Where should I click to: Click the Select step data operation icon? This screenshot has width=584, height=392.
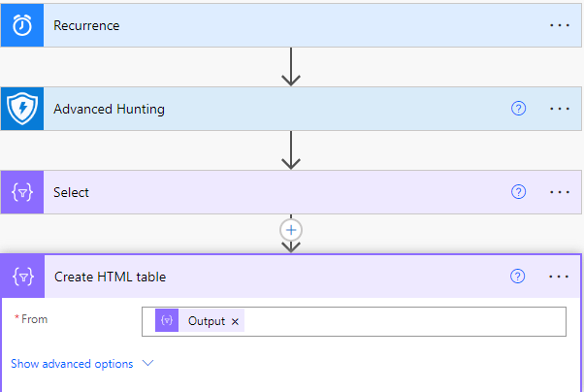click(21, 192)
